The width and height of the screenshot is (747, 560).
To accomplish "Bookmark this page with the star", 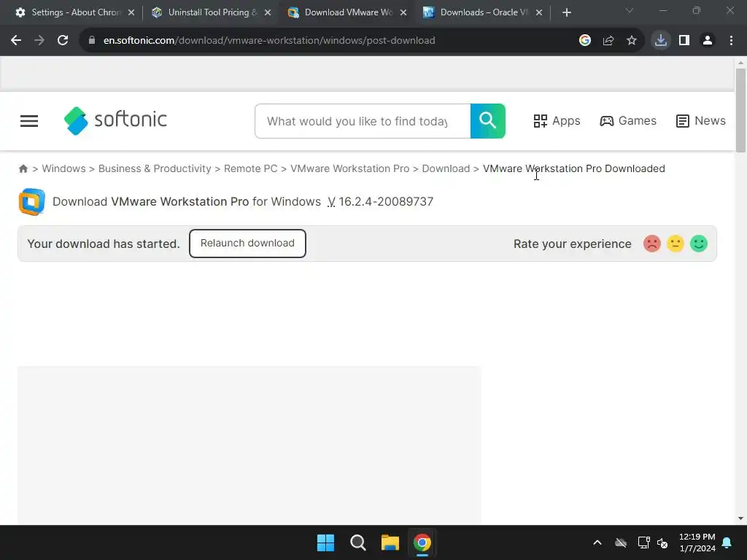I will coord(632,41).
